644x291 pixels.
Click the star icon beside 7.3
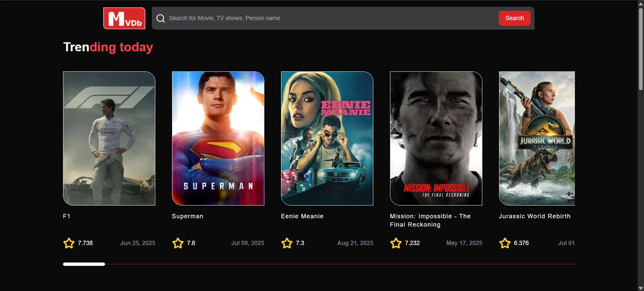point(287,243)
